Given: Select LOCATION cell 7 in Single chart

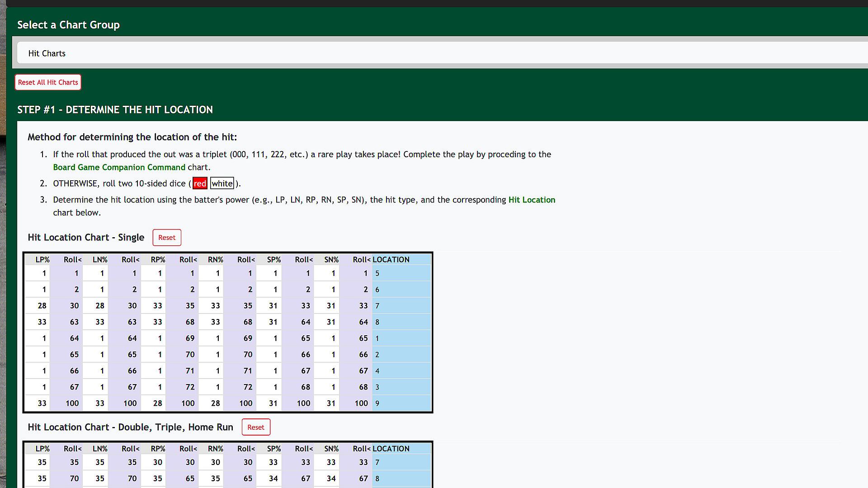Looking at the screenshot, I should click(401, 306).
